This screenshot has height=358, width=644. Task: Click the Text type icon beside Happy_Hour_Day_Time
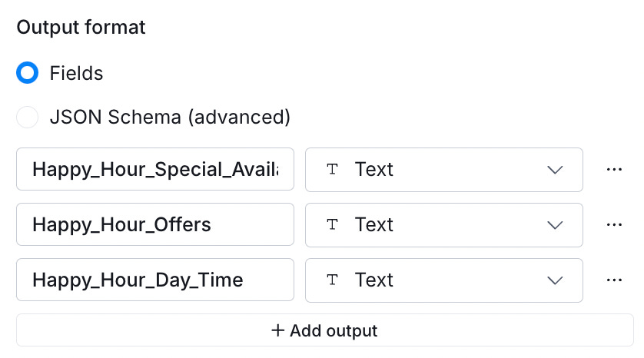point(333,280)
